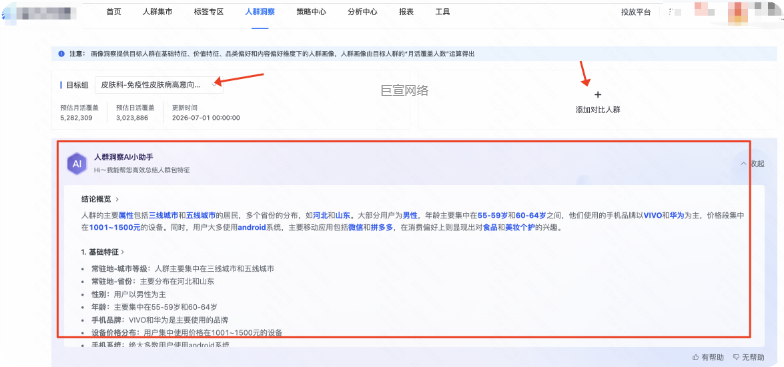The width and height of the screenshot is (784, 367).
Task: Click the 男性 highlighted link
Action: tap(410, 216)
